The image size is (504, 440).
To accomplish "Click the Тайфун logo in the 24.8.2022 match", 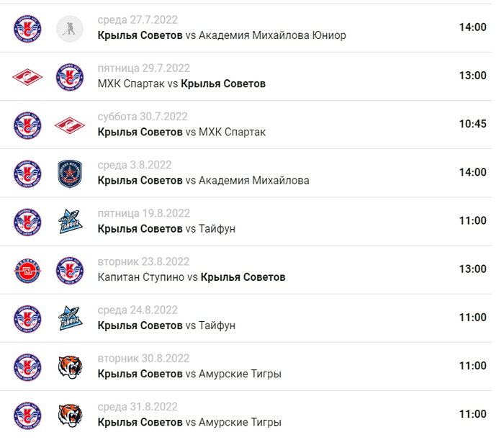I will pyautogui.click(x=70, y=318).
